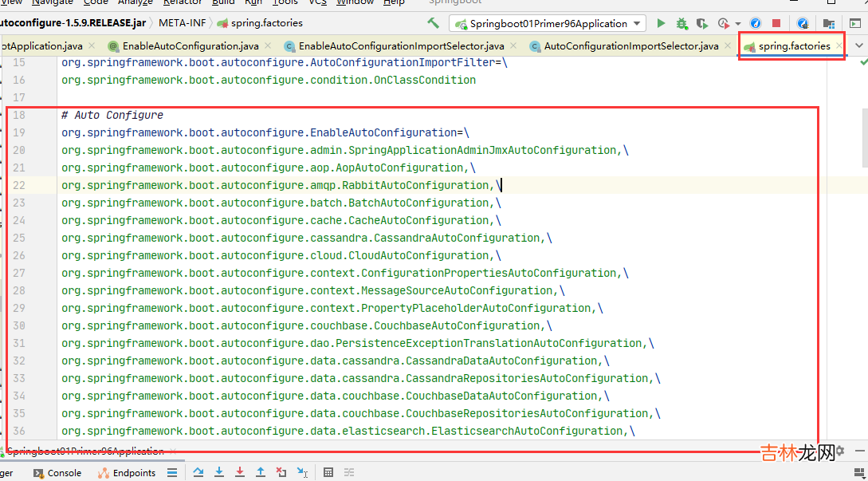Show hidden editor tabs chevron
The image size is (868, 481).
pyautogui.click(x=858, y=46)
